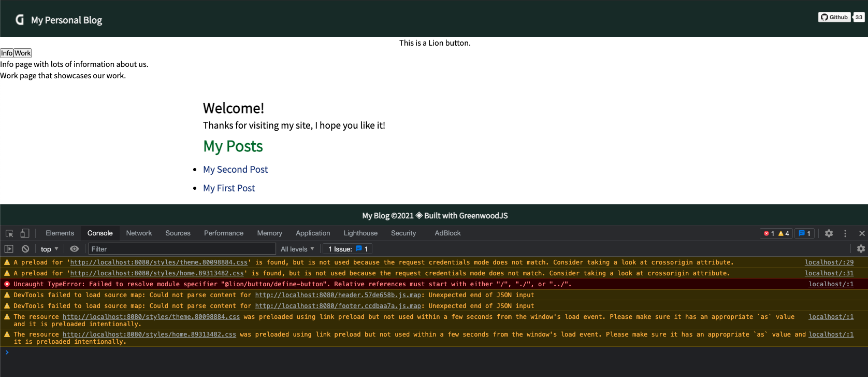The width and height of the screenshot is (868, 377).
Task: Open the My Second Post link
Action: 235,170
